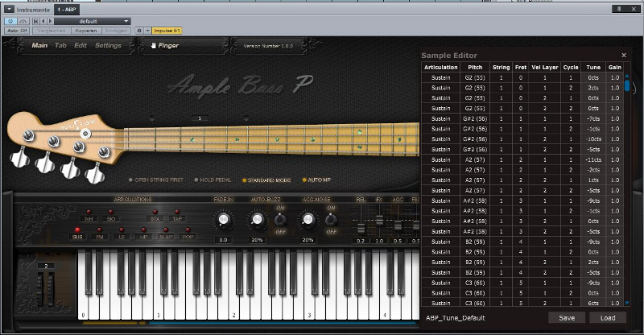The width and height of the screenshot is (644, 335).
Task: Open the Settings page
Action: [x=109, y=46]
